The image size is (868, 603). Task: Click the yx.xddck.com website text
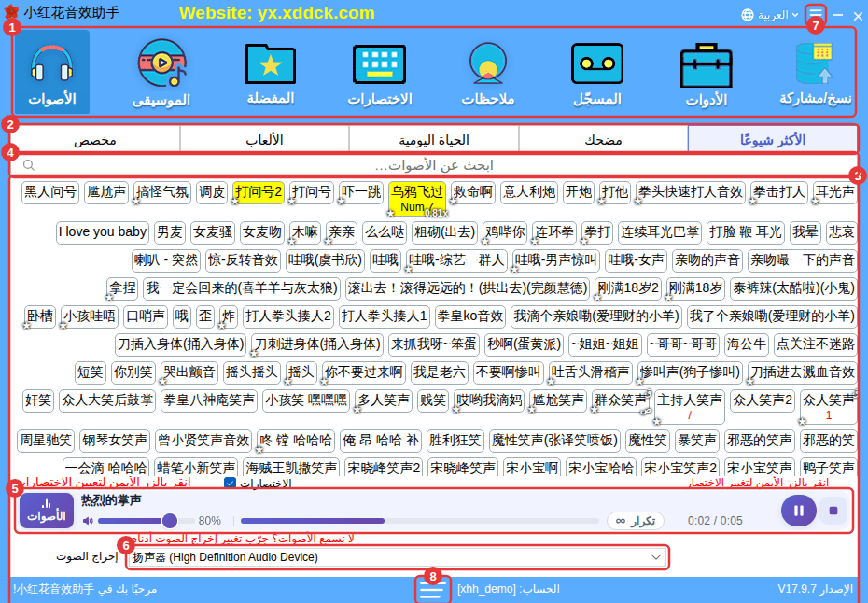click(x=316, y=13)
